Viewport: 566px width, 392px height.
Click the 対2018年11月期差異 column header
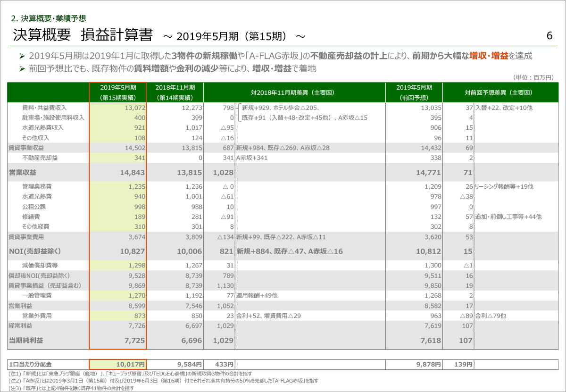click(x=294, y=92)
